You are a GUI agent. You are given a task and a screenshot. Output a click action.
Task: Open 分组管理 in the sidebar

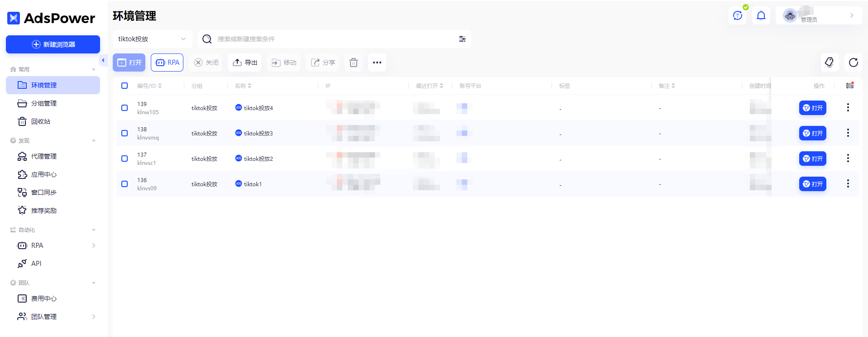[53, 103]
